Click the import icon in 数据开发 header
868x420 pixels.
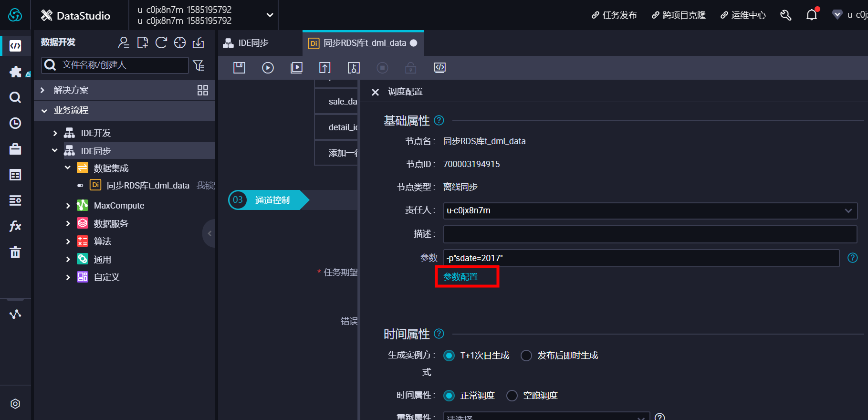coord(199,42)
